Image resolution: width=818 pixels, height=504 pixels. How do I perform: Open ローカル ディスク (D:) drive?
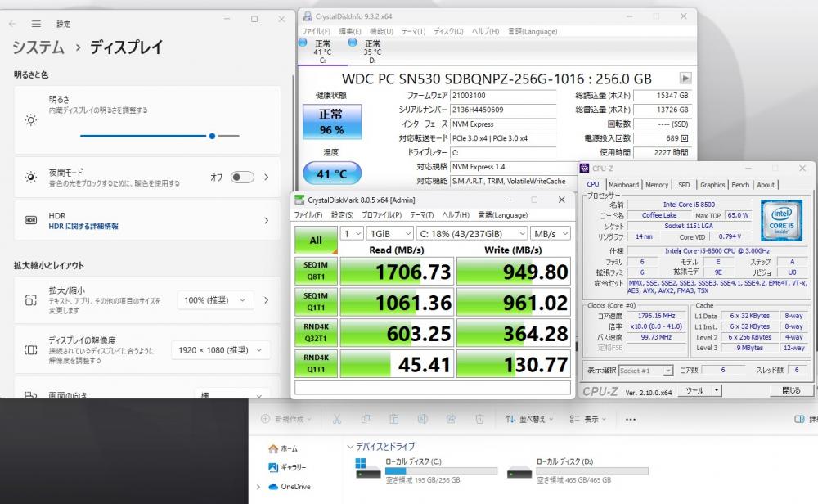(x=577, y=470)
